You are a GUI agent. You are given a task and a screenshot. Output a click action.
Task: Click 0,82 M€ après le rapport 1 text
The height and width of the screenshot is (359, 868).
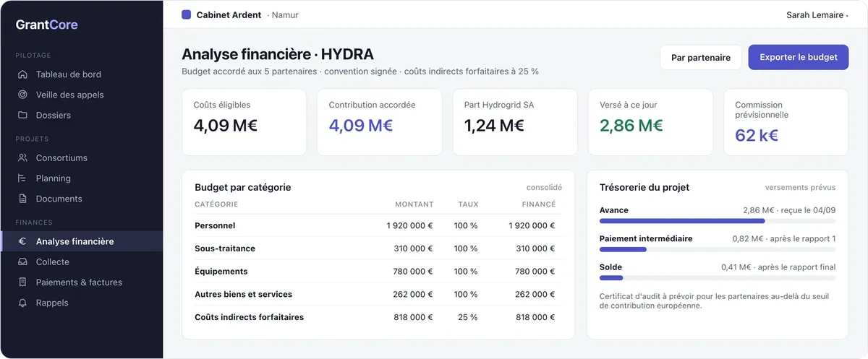pos(784,238)
